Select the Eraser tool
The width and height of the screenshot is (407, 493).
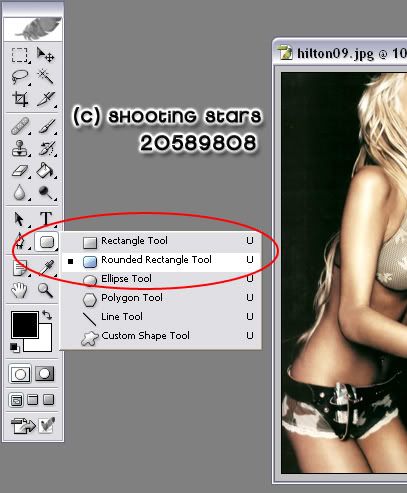[x=20, y=171]
